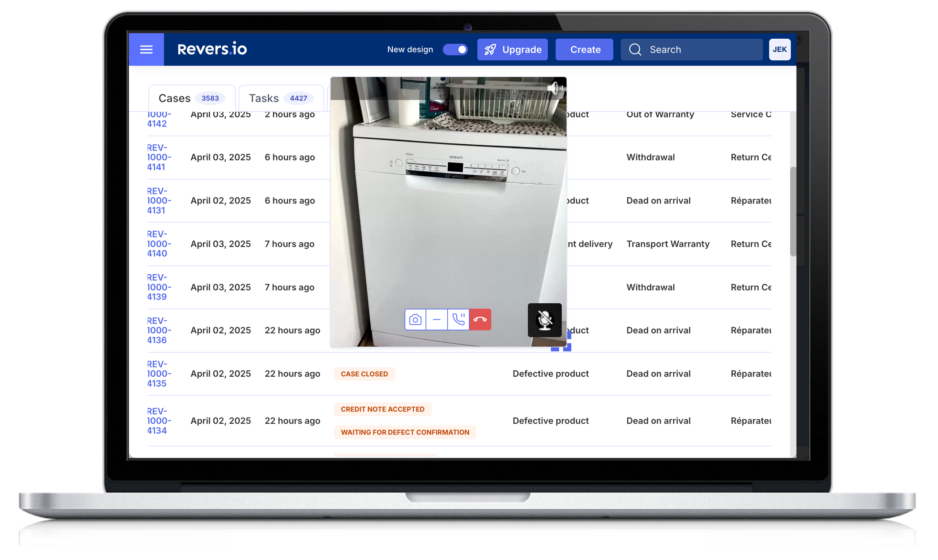
Task: Open the JEK user avatar menu
Action: (x=780, y=50)
